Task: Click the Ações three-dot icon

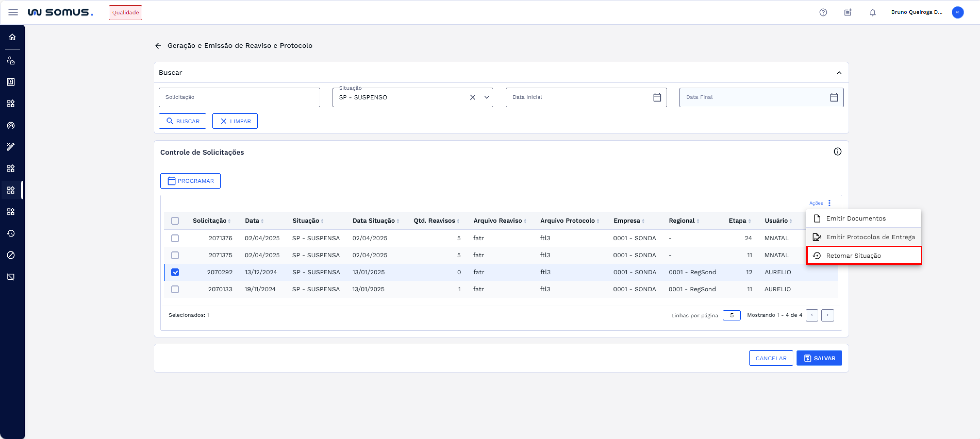Action: tap(829, 203)
